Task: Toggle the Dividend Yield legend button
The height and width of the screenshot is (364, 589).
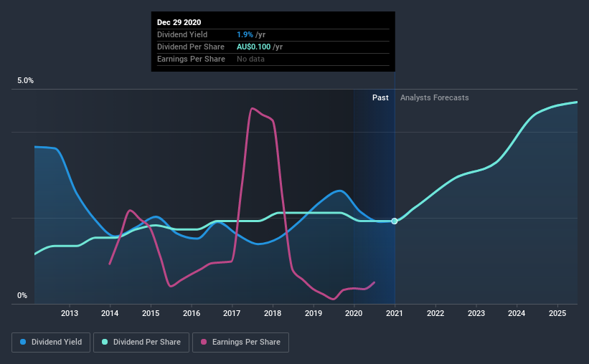Action: pyautogui.click(x=51, y=343)
